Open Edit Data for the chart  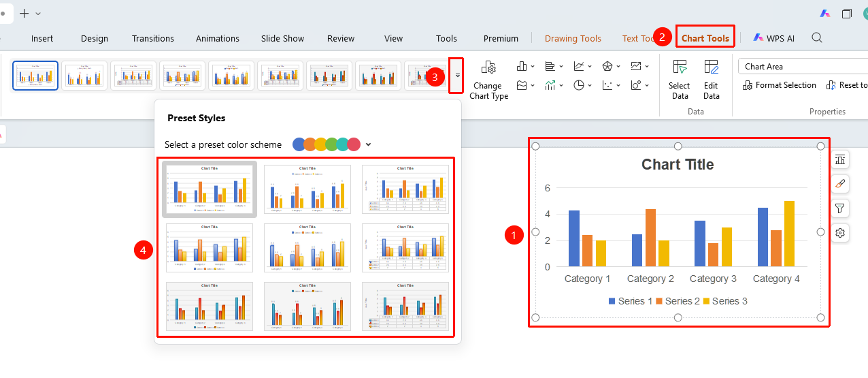click(711, 80)
